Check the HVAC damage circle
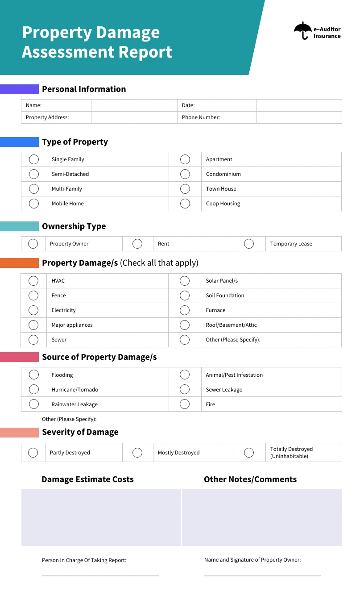The height and width of the screenshot is (600, 364). tap(33, 281)
